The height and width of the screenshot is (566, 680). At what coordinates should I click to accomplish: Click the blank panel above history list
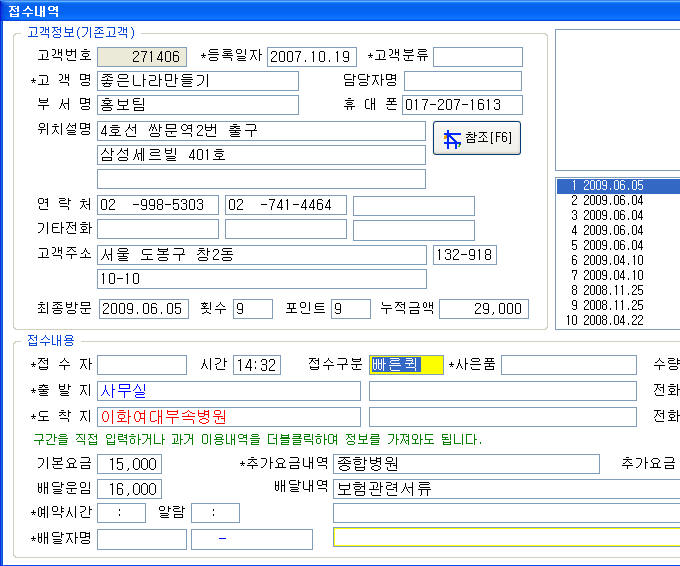(x=618, y=100)
